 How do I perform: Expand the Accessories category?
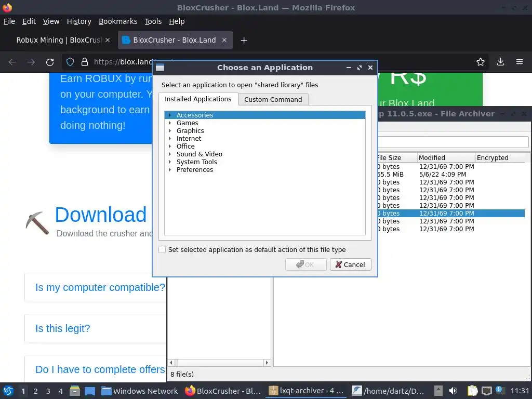170,115
